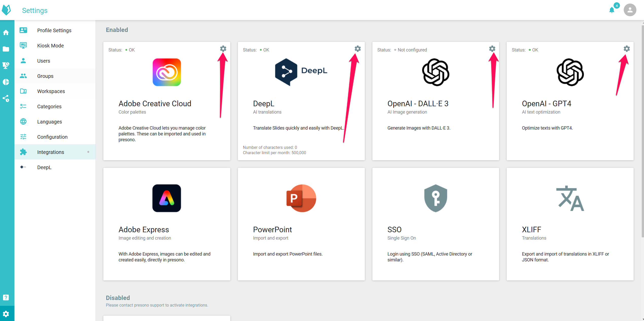Open help question mark icon
The width and height of the screenshot is (644, 321).
[x=6, y=297]
